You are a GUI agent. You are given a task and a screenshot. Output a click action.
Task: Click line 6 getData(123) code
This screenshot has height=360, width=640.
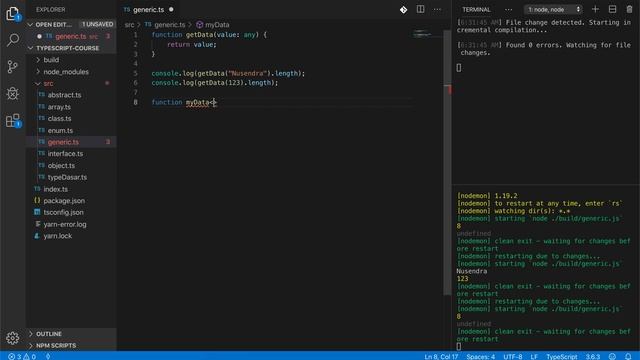pos(215,83)
